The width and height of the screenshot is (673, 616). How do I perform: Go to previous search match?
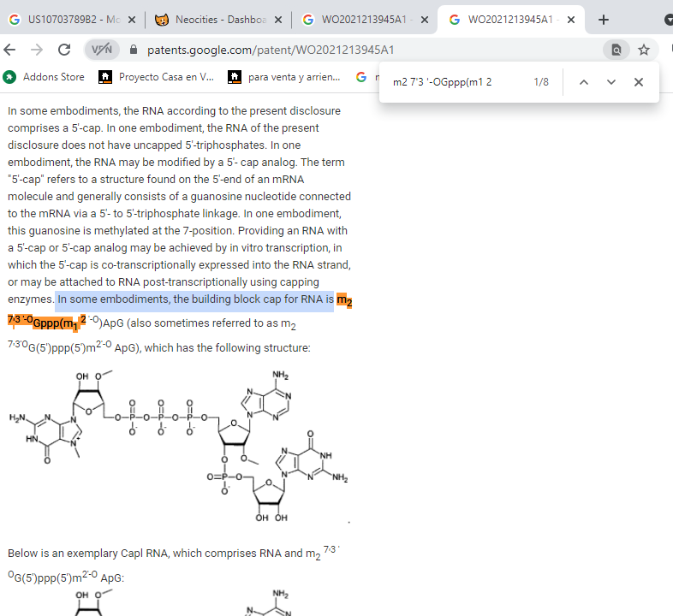pyautogui.click(x=584, y=82)
